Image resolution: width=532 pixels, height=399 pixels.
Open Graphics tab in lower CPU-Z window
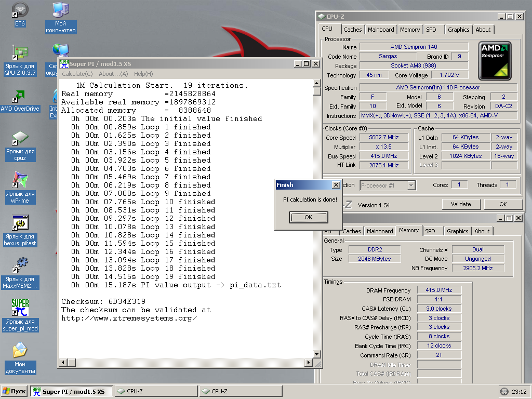(457, 231)
